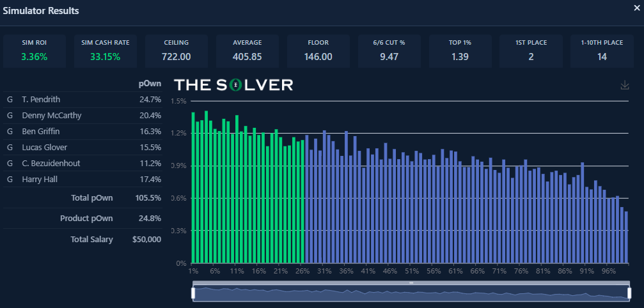
Task: Click the Product pOwn label
Action: click(x=86, y=219)
